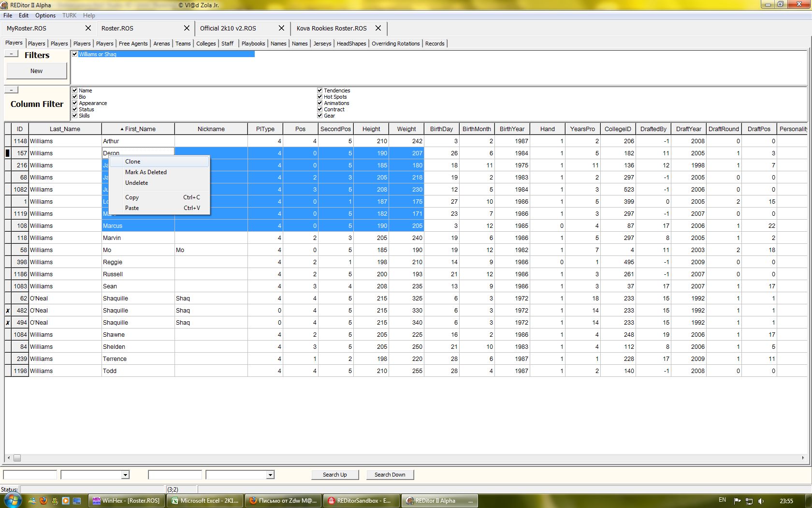The image size is (812, 508).
Task: Disable the 'Williams or Shaq' filter checkbox
Action: click(75, 54)
